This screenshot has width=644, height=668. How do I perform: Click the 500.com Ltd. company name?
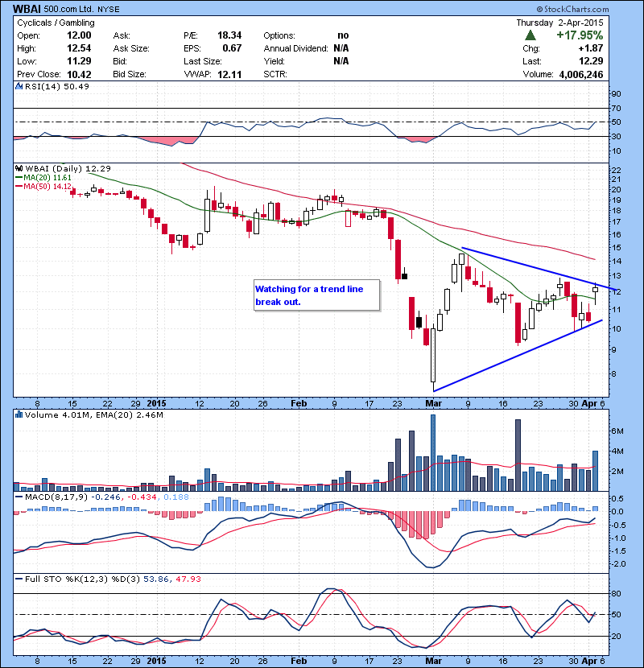click(68, 9)
